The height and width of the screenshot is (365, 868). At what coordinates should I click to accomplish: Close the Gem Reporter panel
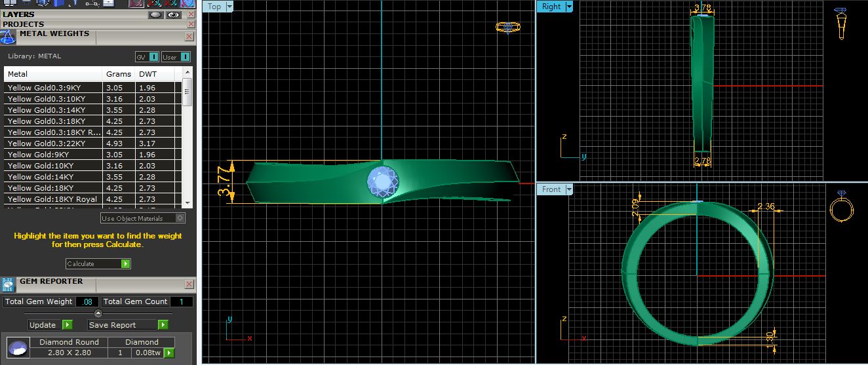[x=189, y=284]
